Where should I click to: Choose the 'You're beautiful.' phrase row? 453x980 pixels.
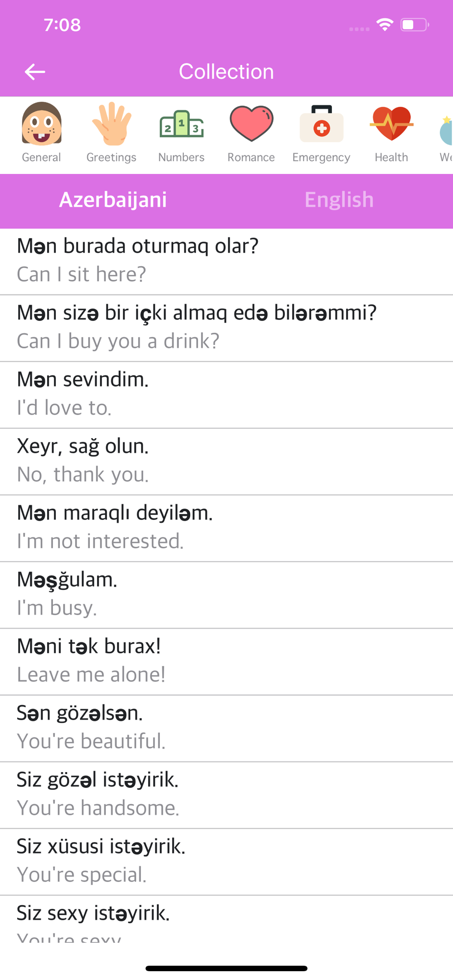[x=226, y=727]
